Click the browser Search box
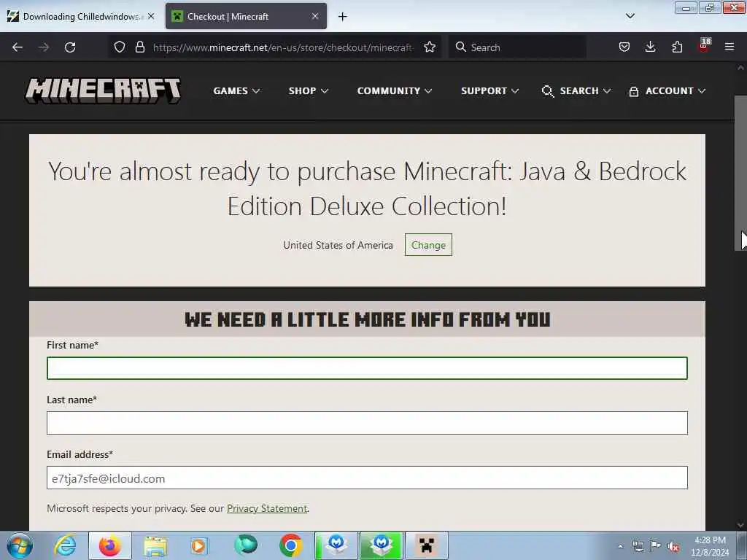Image resolution: width=747 pixels, height=560 pixels. click(517, 47)
